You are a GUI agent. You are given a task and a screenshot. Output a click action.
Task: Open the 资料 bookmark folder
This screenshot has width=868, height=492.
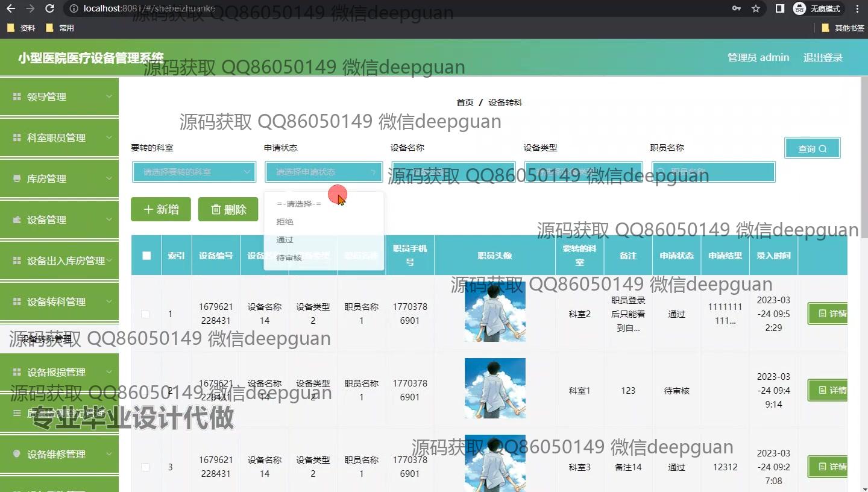tap(21, 28)
